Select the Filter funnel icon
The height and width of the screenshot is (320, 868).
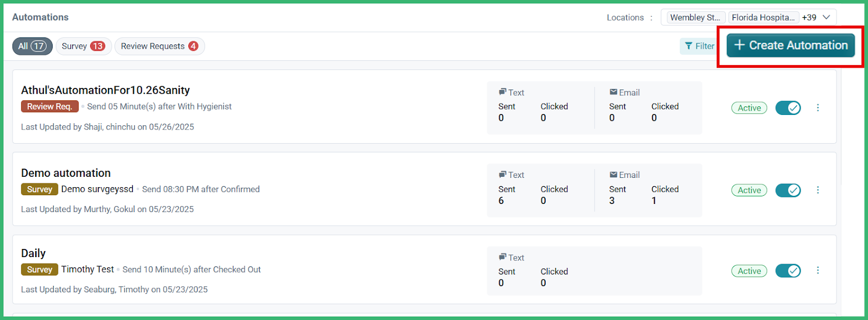point(689,46)
